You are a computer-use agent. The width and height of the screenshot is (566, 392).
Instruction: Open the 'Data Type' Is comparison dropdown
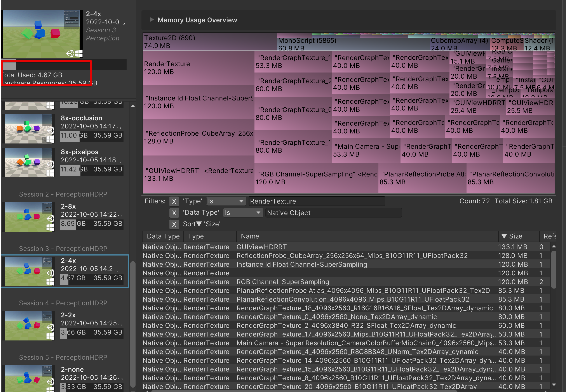[x=243, y=213]
